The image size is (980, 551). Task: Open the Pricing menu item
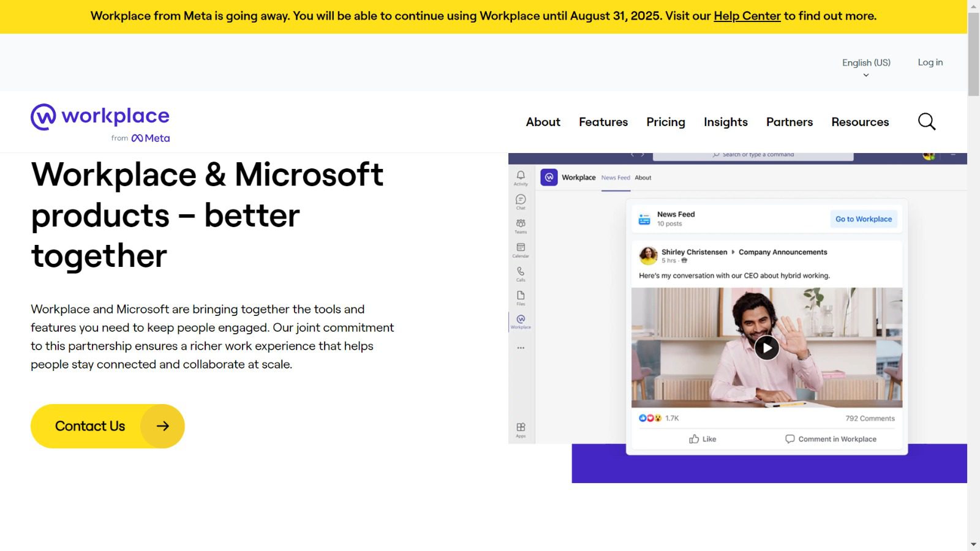(666, 122)
